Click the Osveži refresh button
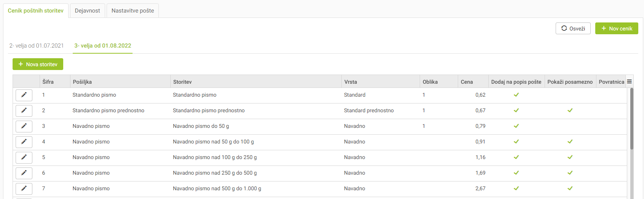 click(573, 29)
